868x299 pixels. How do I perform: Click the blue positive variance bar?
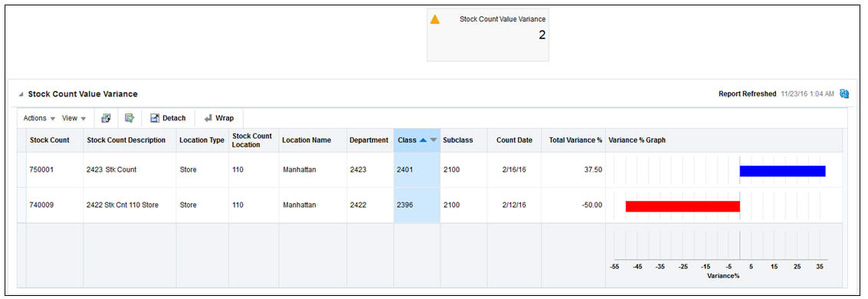(783, 171)
